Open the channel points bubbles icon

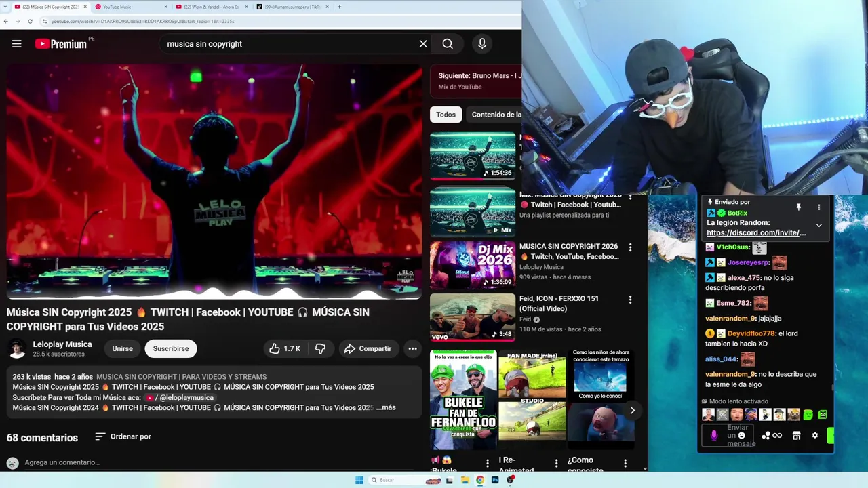click(766, 436)
